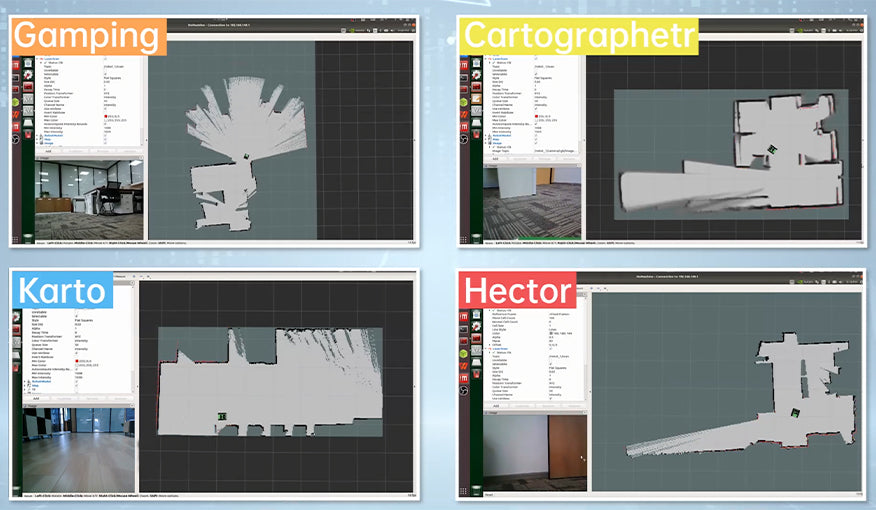Click Add button in Karto displays panel
This screenshot has width=876, height=510.
[x=36, y=397]
